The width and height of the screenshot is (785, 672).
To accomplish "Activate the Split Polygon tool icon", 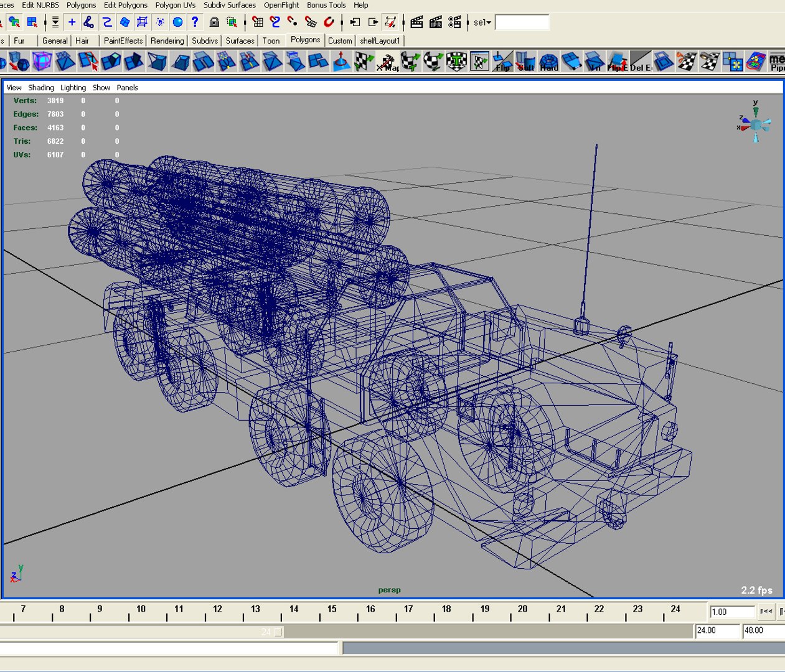I will point(88,62).
